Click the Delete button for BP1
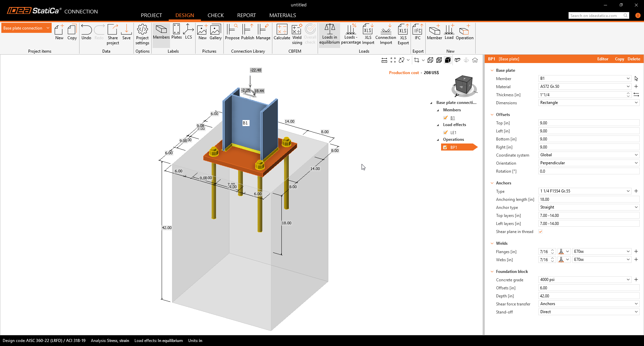Screen dimensions: 644x346 (x=633, y=59)
